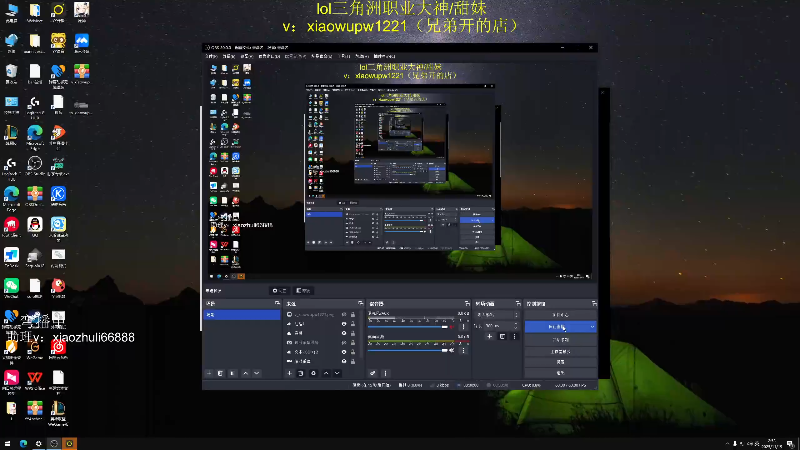Hide the second source via its eye toggle
Image resolution: width=800 pixels, height=450 pixels.
[x=344, y=324]
